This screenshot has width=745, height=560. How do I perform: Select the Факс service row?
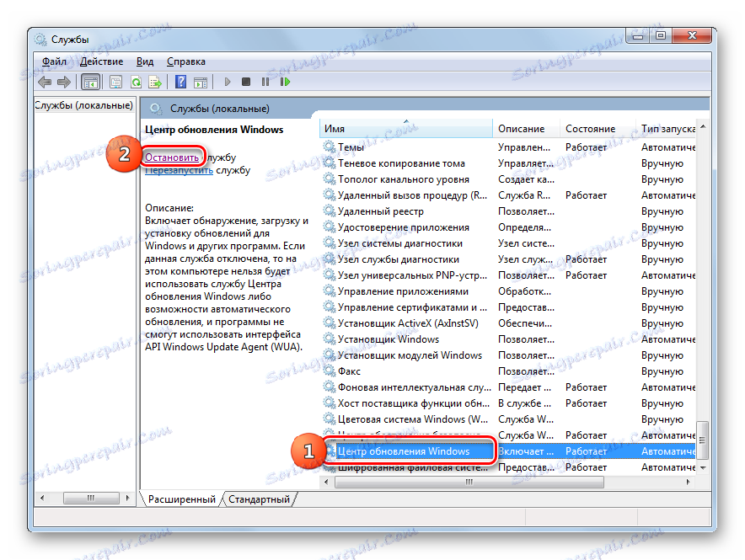508,371
